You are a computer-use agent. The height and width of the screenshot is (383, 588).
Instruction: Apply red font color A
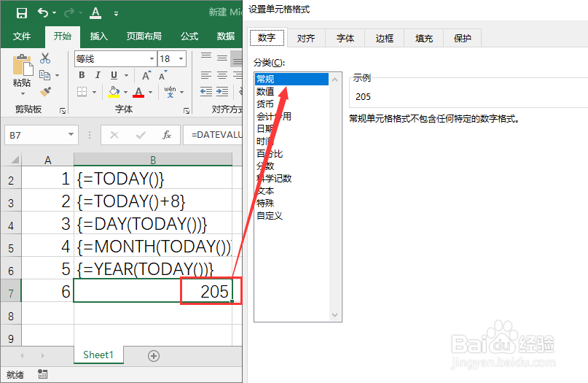(x=138, y=92)
